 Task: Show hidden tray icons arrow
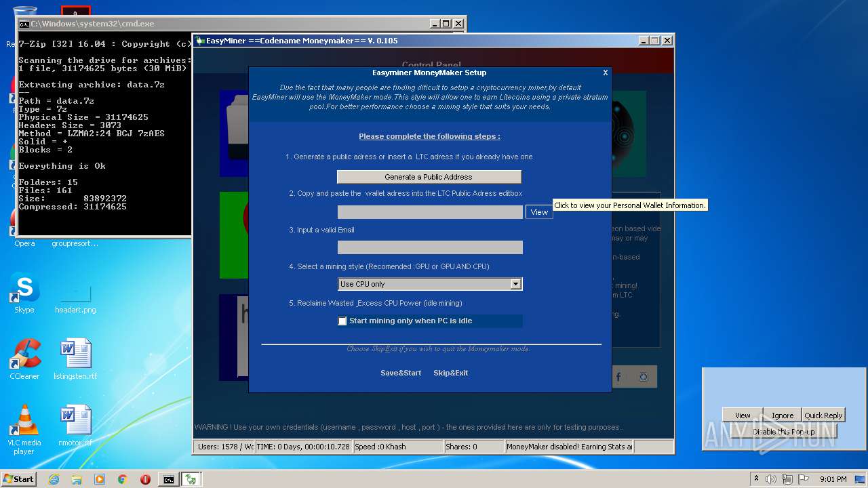756,479
